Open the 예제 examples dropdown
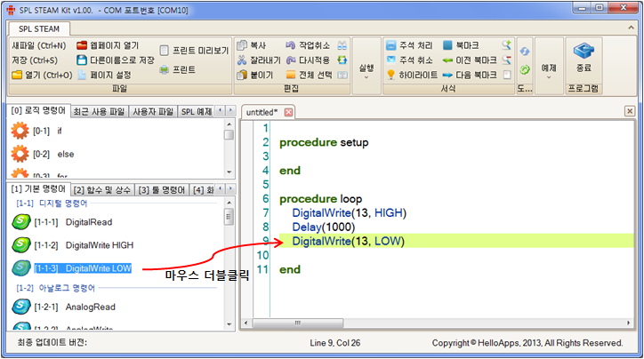This screenshot has width=644, height=359. 549,70
